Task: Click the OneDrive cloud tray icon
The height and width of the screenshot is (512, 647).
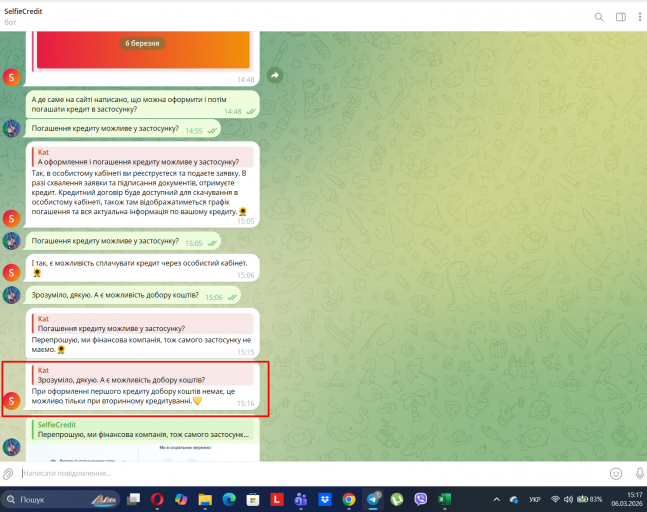Action: (514, 500)
